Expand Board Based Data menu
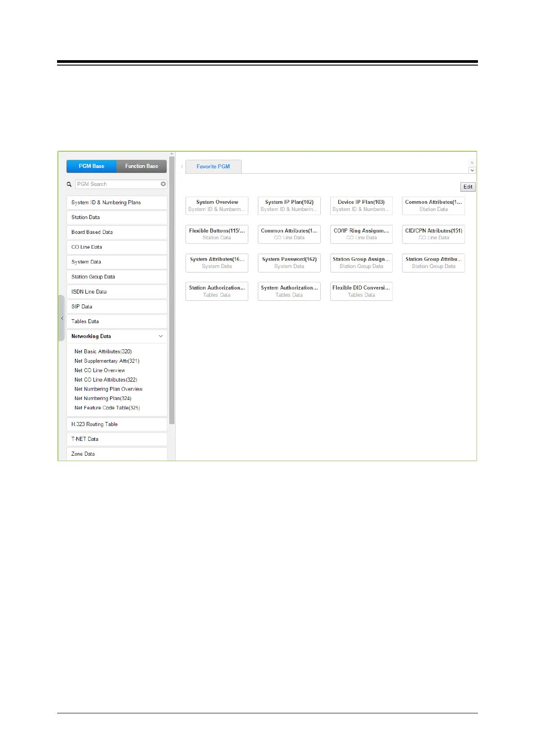The height and width of the screenshot is (756, 535). [117, 232]
